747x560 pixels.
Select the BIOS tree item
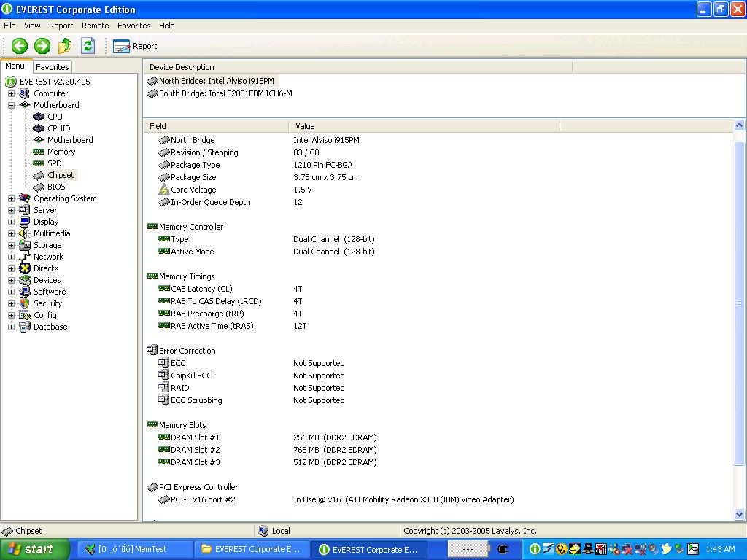56,187
